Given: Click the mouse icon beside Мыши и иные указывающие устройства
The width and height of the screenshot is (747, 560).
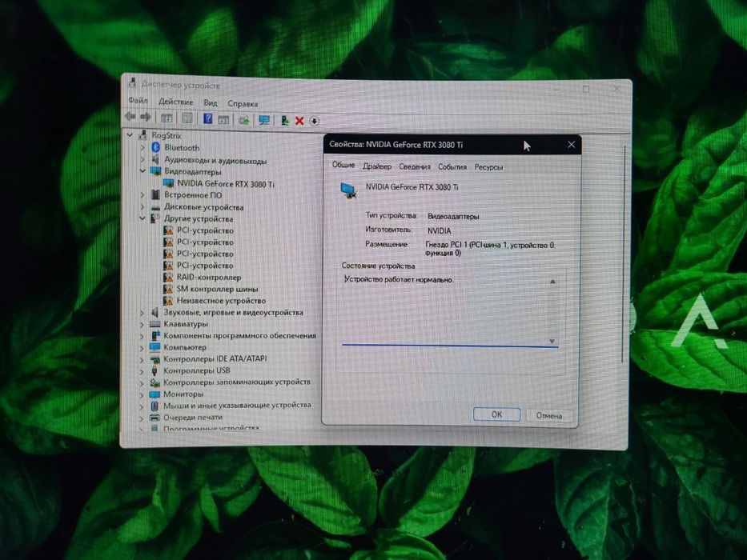Looking at the screenshot, I should 155,406.
